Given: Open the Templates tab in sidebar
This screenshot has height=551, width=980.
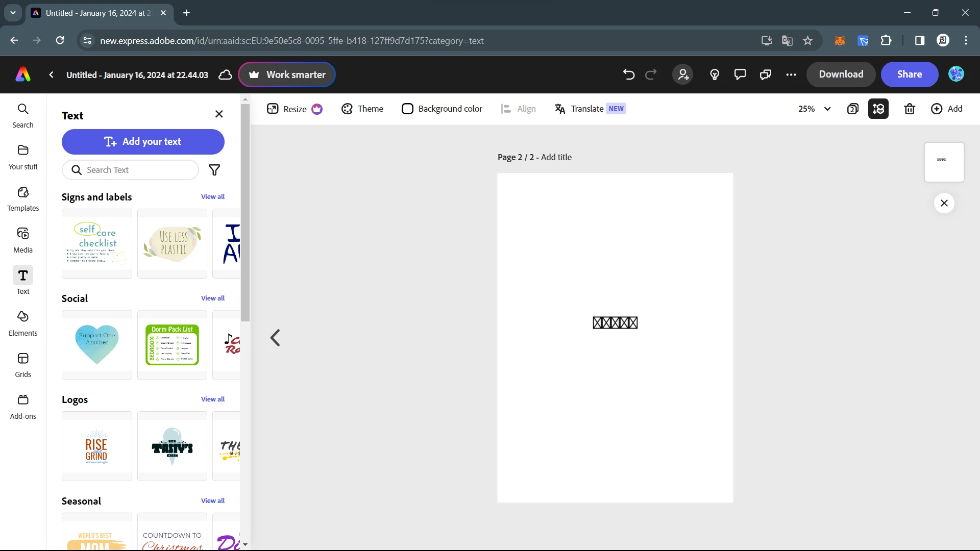Looking at the screenshot, I should (23, 198).
